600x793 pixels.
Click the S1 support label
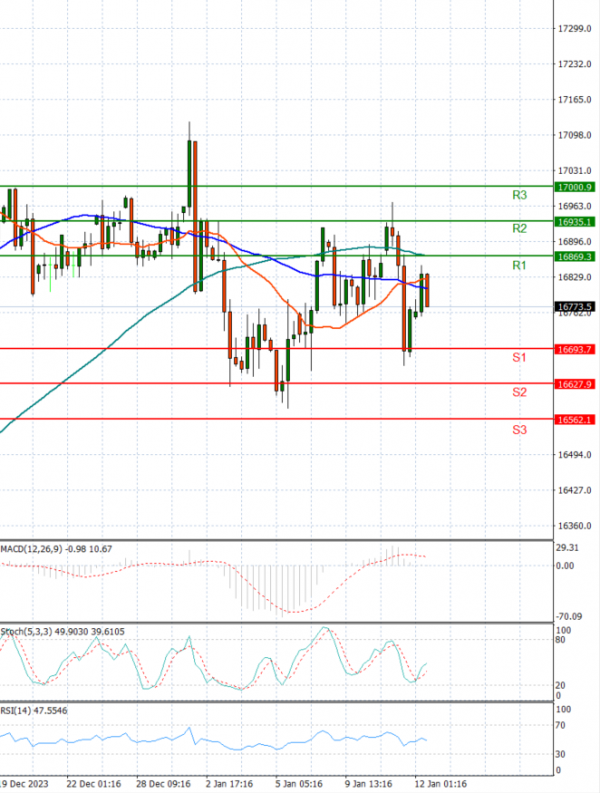tap(519, 358)
